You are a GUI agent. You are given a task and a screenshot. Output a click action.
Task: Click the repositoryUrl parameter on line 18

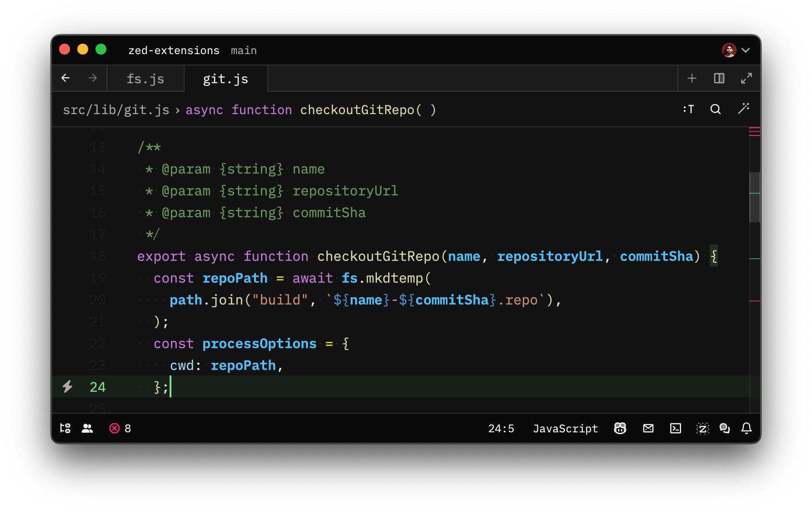pyautogui.click(x=550, y=256)
